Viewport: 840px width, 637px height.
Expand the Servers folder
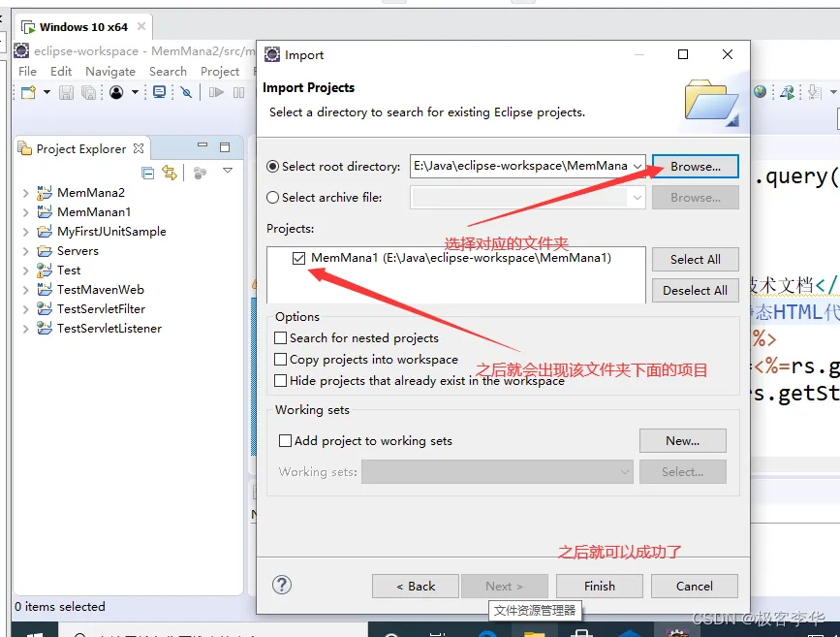tap(25, 251)
